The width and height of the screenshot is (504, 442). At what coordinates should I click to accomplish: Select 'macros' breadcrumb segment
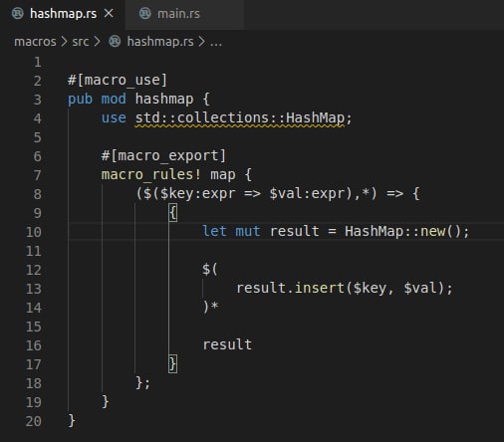point(35,42)
